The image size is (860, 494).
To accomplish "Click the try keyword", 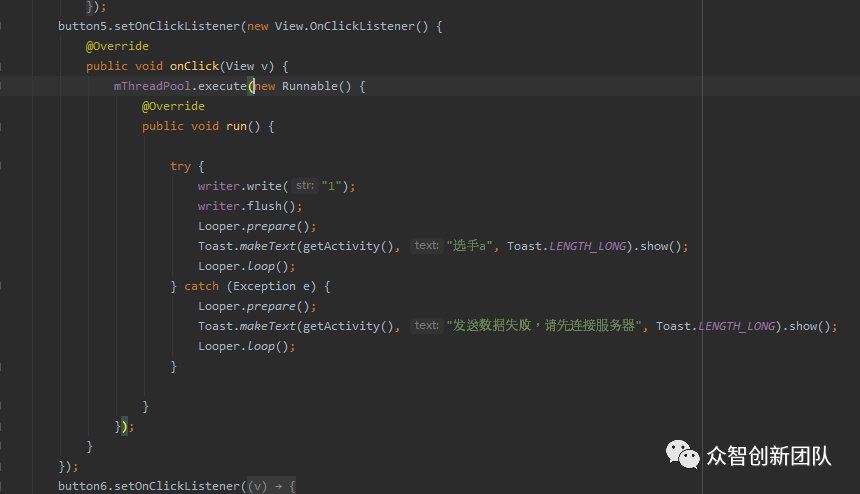I will (x=180, y=166).
